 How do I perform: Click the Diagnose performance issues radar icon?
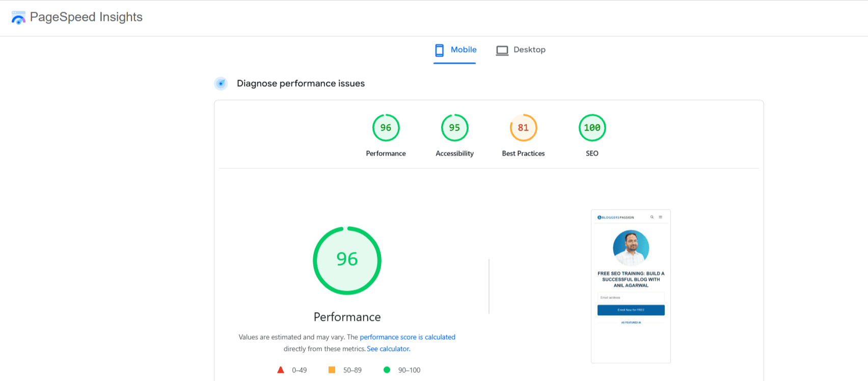click(221, 84)
